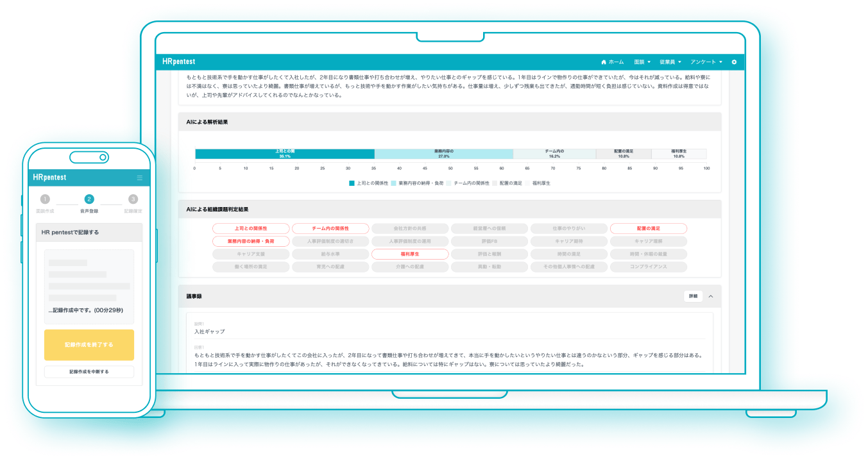Select step 2 音声登録 indicator on mobile
The height and width of the screenshot is (459, 868).
[89, 199]
